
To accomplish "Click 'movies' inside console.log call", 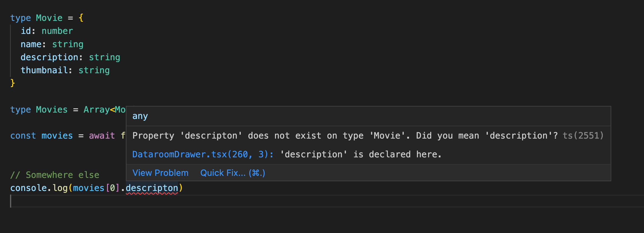I will pos(89,188).
